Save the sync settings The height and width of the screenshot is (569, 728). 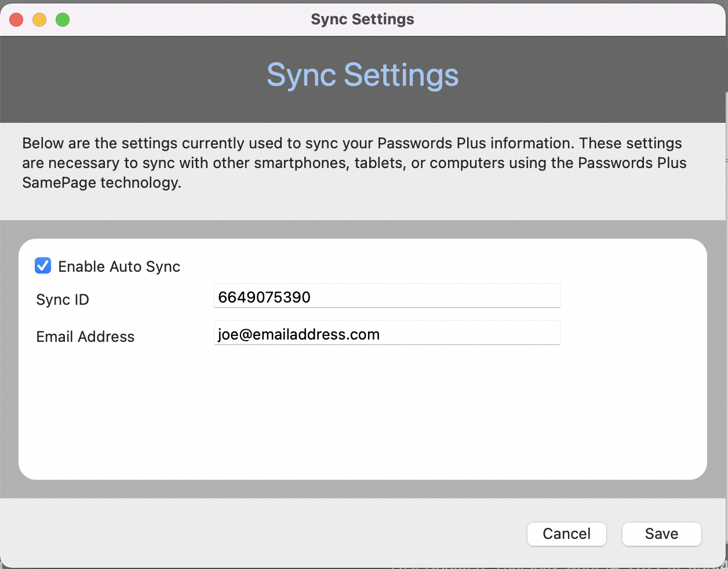tap(661, 534)
